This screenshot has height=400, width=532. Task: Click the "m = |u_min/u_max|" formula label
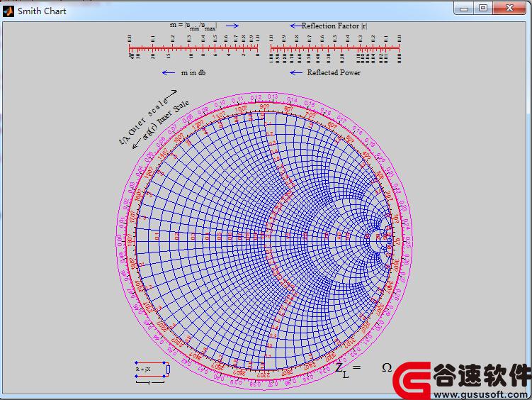tap(193, 26)
